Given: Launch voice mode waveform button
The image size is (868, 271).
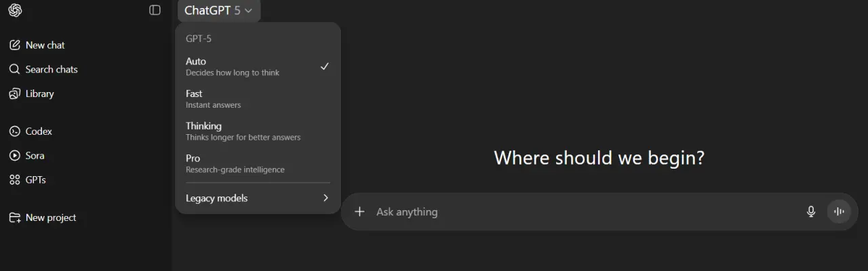Looking at the screenshot, I should (x=839, y=211).
